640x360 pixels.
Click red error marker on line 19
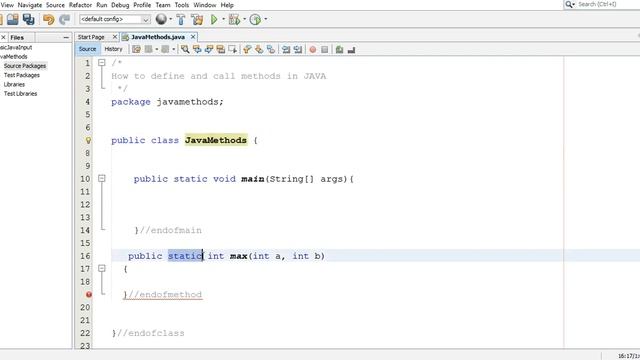point(89,294)
